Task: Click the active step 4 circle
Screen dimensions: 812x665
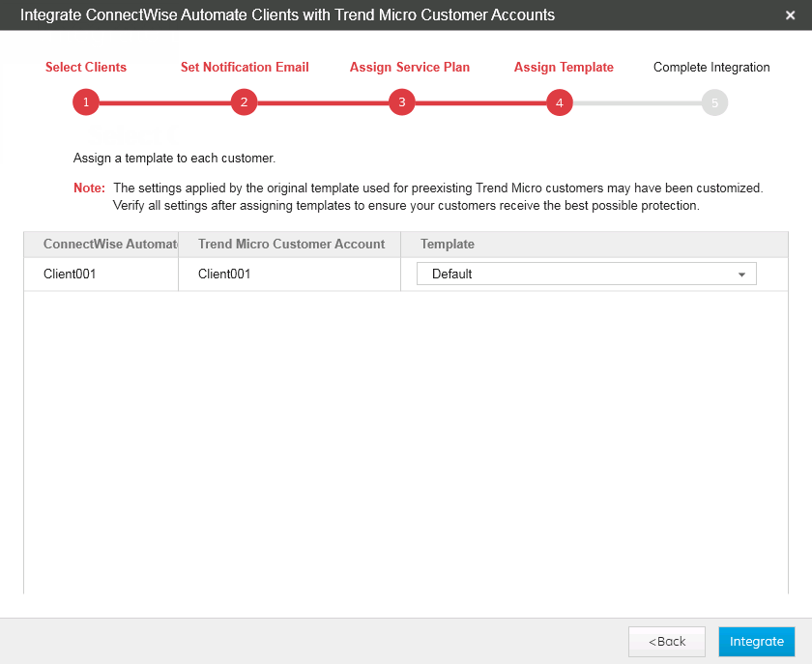Action: tap(560, 102)
